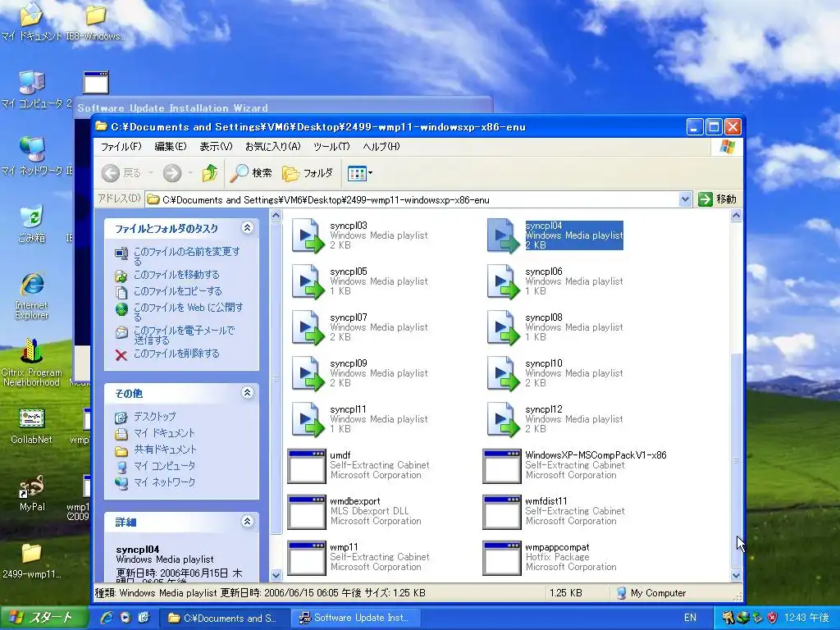Screen dimensions: 840x630
Task: Collapse the その他 panel
Action: [x=247, y=393]
